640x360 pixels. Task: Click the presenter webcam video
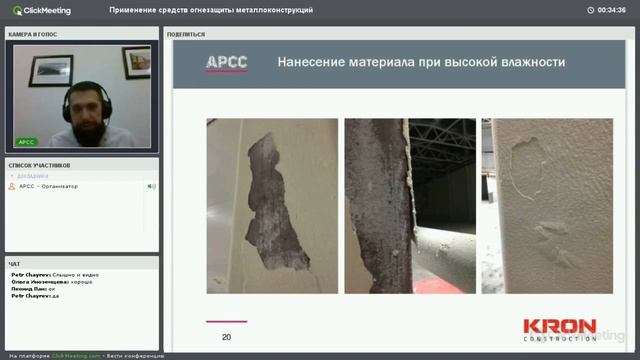[82, 96]
